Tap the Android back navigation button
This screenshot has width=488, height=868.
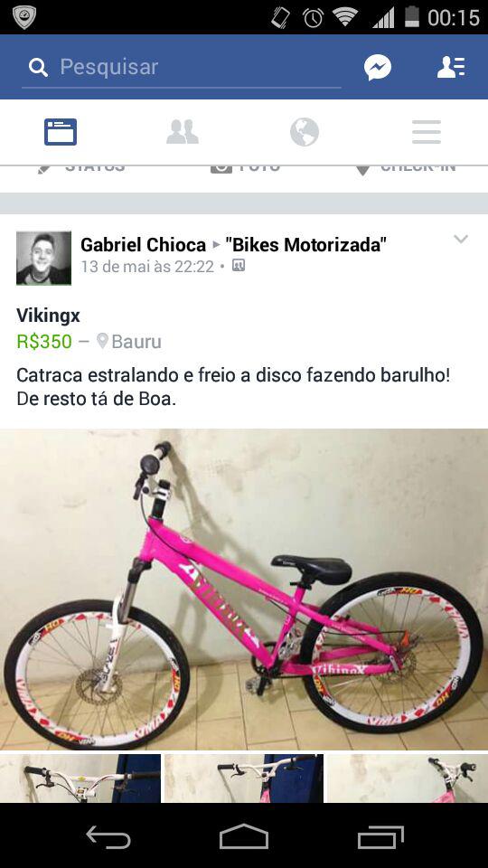(108, 836)
